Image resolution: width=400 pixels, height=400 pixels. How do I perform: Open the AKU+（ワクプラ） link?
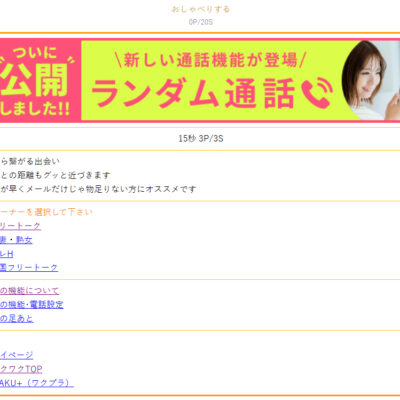[x=37, y=383]
